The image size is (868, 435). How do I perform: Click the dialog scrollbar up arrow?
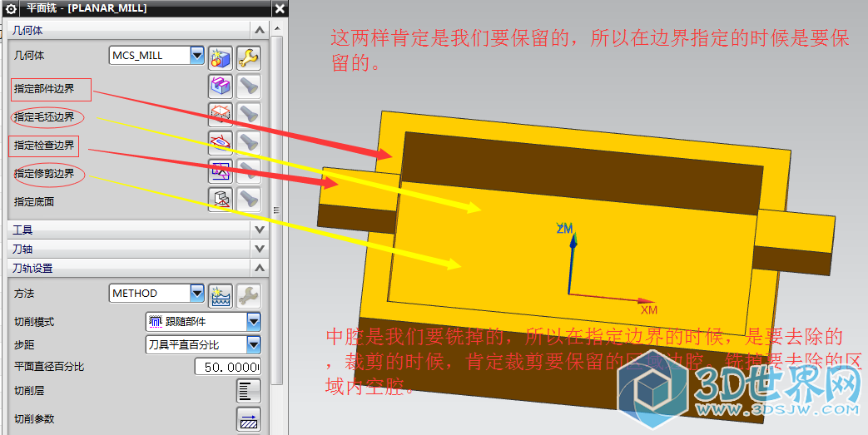[277, 29]
